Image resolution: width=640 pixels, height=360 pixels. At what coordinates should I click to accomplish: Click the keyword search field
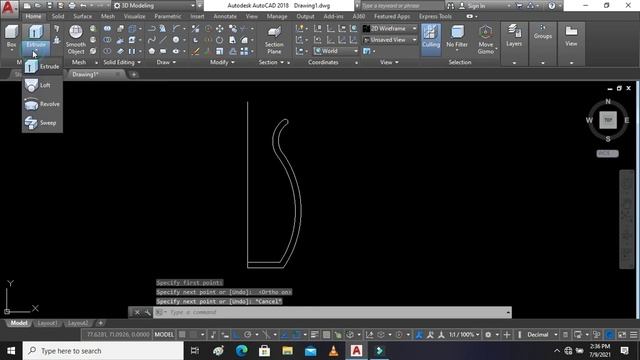coord(402,6)
